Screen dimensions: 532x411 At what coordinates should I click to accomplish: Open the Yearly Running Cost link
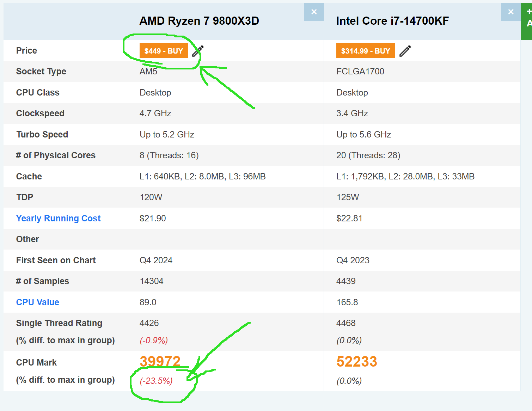click(59, 218)
